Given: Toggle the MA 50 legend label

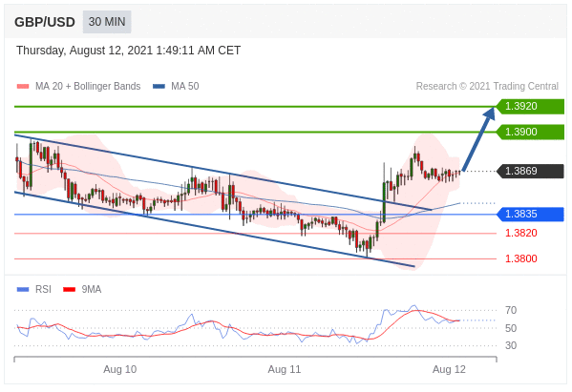Looking at the screenshot, I should (185, 87).
